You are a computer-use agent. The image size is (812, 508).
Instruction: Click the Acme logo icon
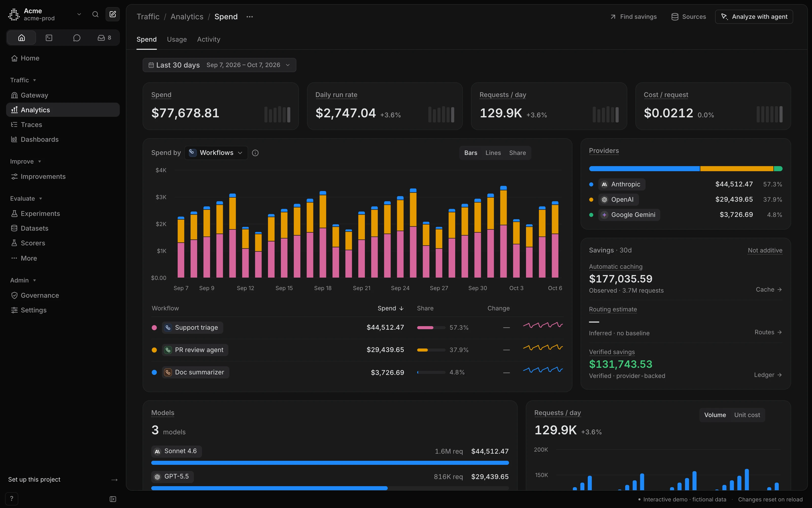(x=14, y=14)
